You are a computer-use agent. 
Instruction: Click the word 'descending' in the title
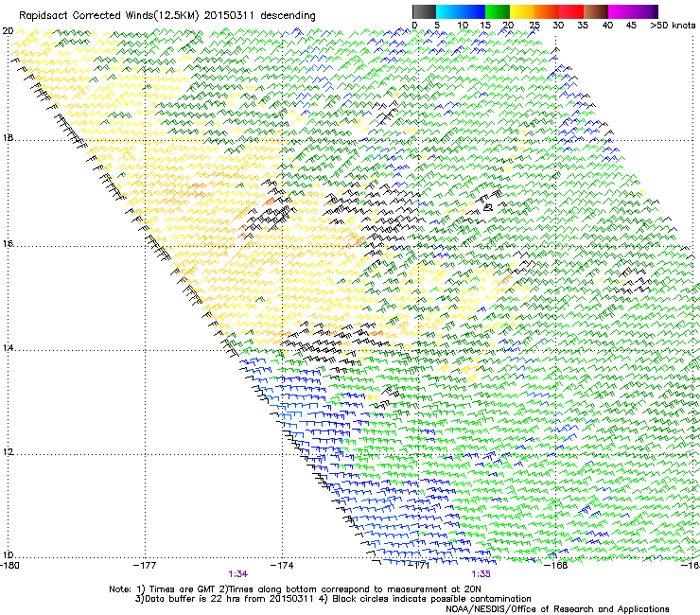(288, 16)
